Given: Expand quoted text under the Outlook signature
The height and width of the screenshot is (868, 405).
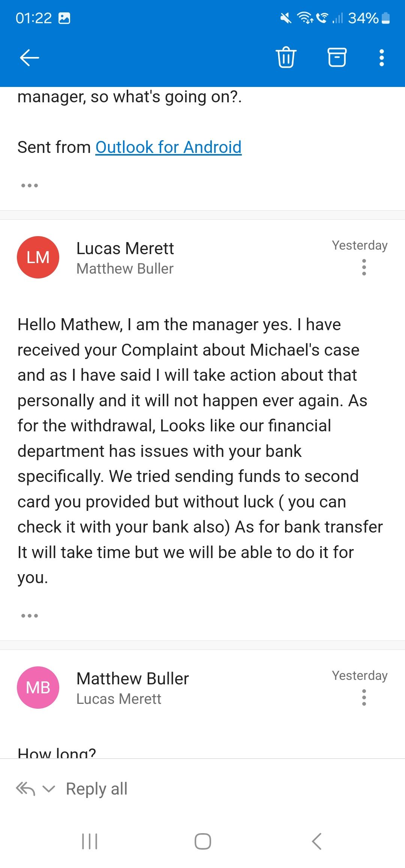Looking at the screenshot, I should tap(30, 186).
